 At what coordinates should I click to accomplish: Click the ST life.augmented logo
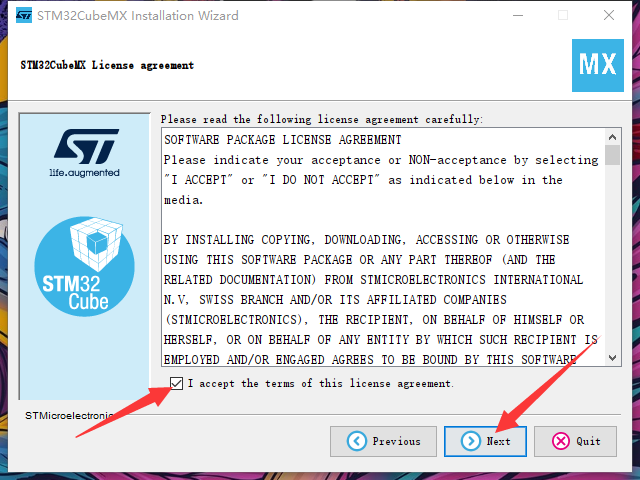86,153
